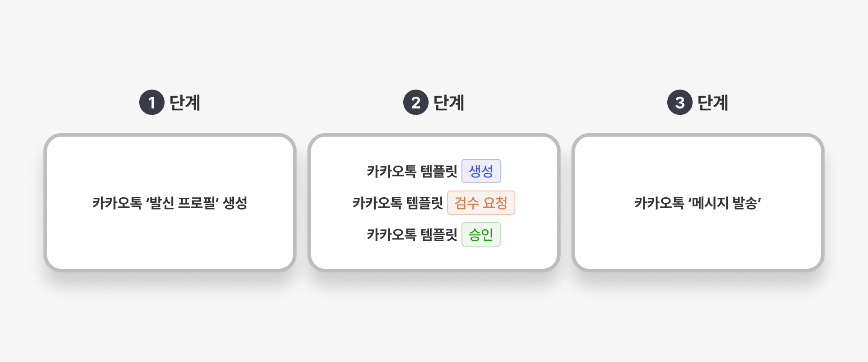
Task: Click the word '생성' ending the first card text
Action: [x=235, y=203]
